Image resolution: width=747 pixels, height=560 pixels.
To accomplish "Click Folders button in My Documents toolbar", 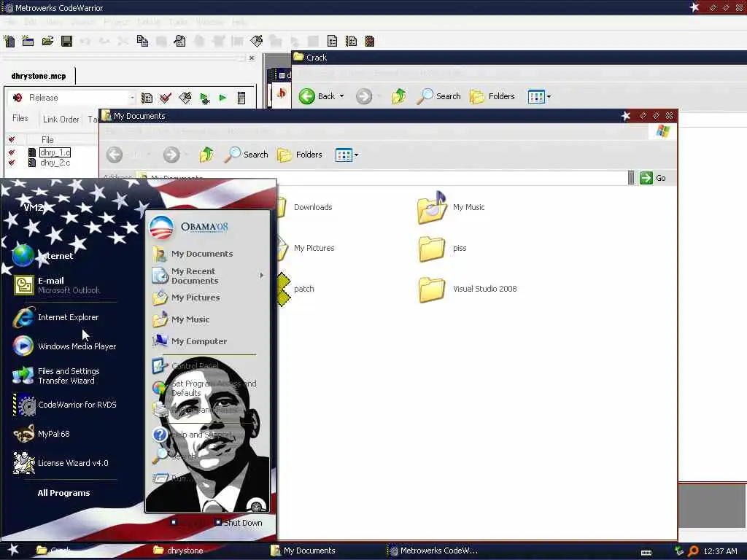I will click(x=300, y=155).
